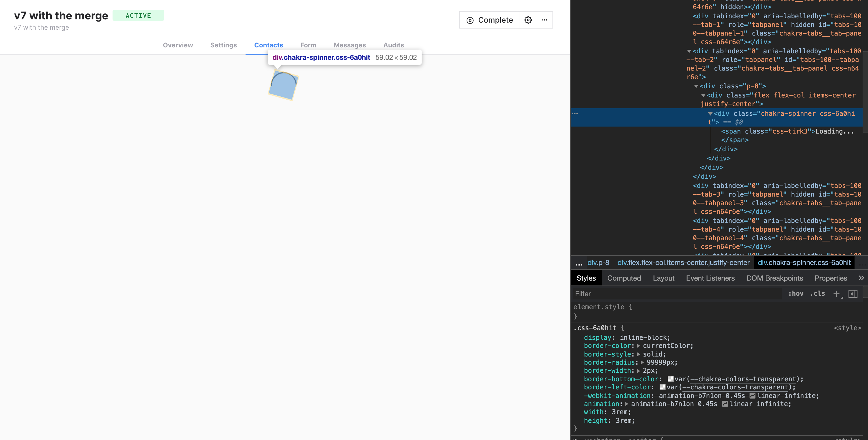Screen dimensions: 868x440
Task: Switch to the Settings tab
Action: tap(223, 45)
